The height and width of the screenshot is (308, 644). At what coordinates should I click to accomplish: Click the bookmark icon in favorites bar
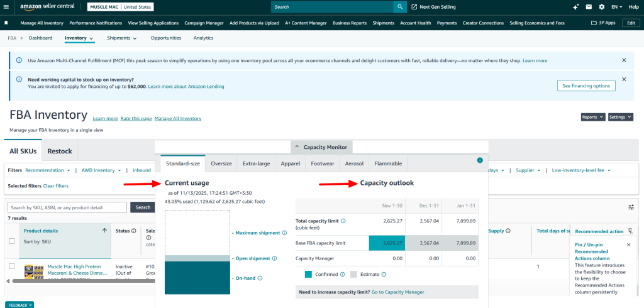[6, 23]
